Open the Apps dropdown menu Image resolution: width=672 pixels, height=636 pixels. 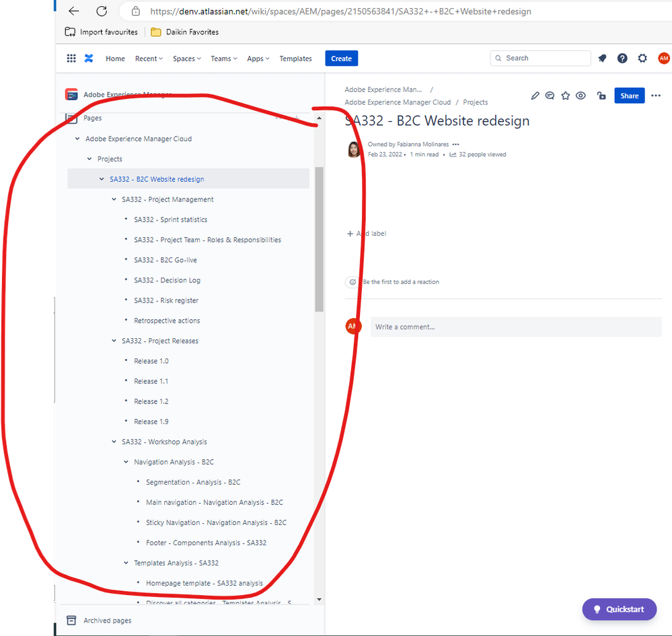point(258,58)
